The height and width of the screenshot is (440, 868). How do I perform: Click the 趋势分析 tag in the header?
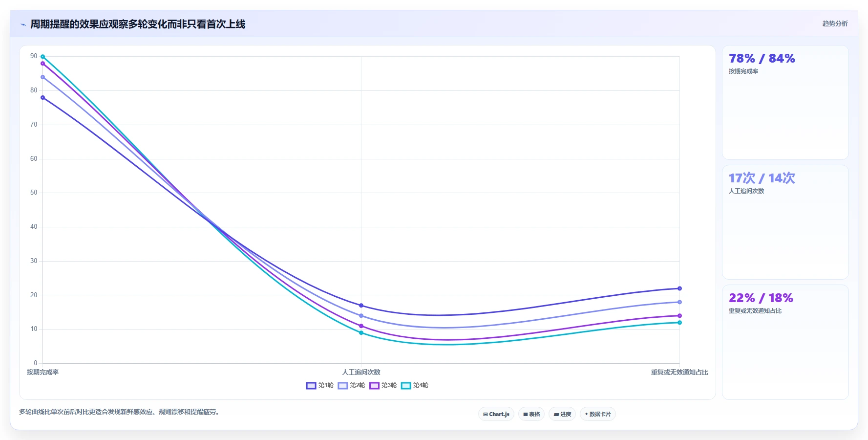point(835,23)
